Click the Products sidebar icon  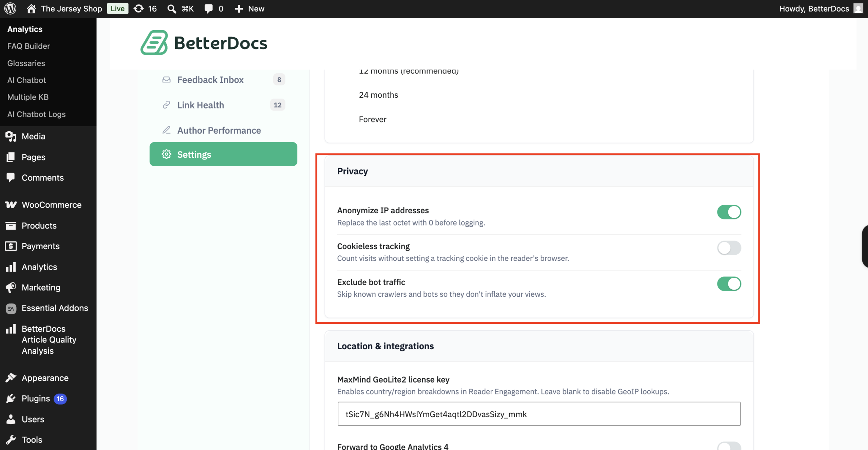click(x=11, y=226)
